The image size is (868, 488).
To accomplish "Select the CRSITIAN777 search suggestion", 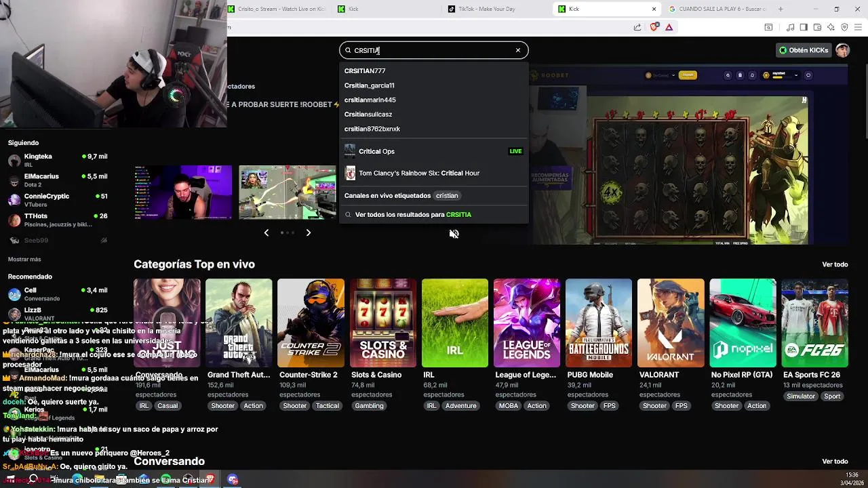I will [434, 70].
